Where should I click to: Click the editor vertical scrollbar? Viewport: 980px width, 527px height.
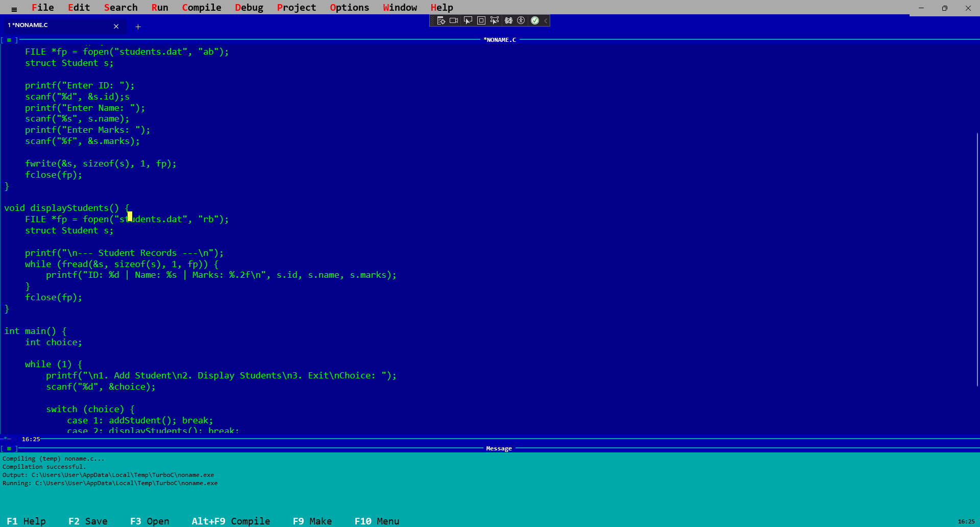click(x=977, y=259)
